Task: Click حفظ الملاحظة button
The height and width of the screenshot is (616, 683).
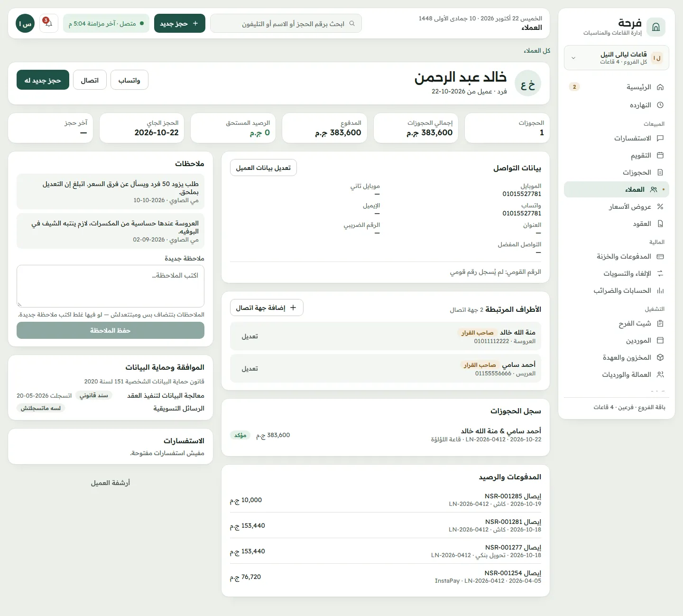Action: point(111,330)
